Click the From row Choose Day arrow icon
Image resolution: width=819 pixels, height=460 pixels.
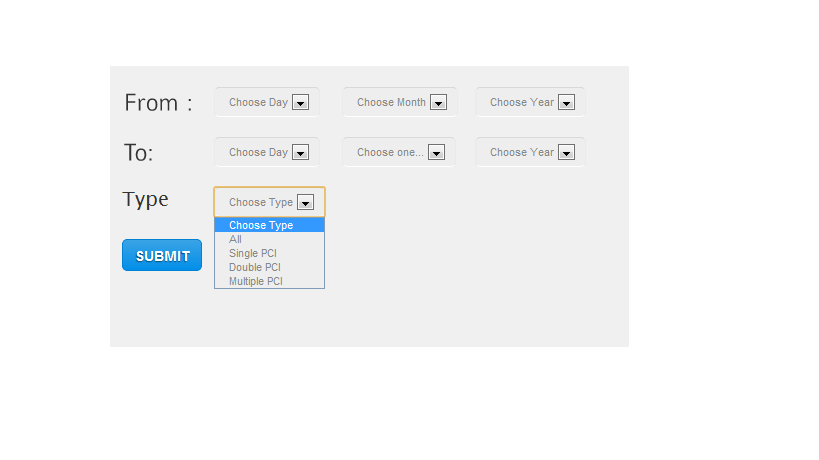(x=300, y=102)
